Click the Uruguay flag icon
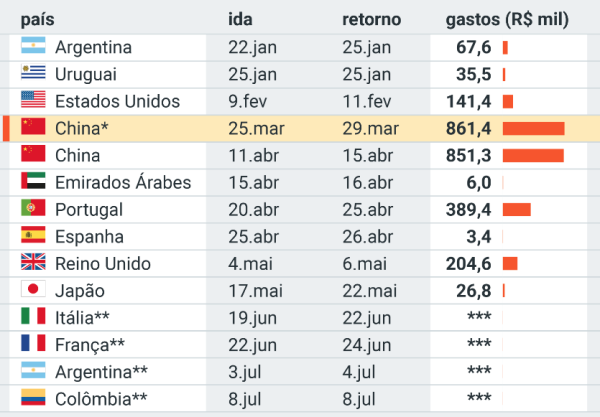Image resolution: width=600 pixels, height=417 pixels. (34, 74)
